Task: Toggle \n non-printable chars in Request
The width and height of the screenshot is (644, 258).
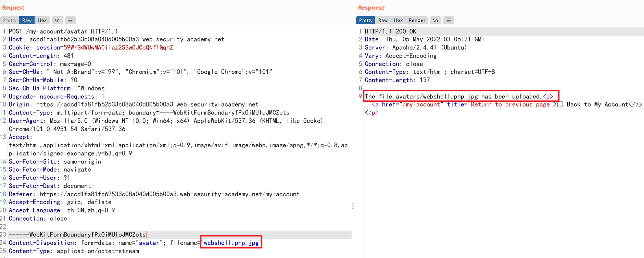Action: tap(57, 20)
